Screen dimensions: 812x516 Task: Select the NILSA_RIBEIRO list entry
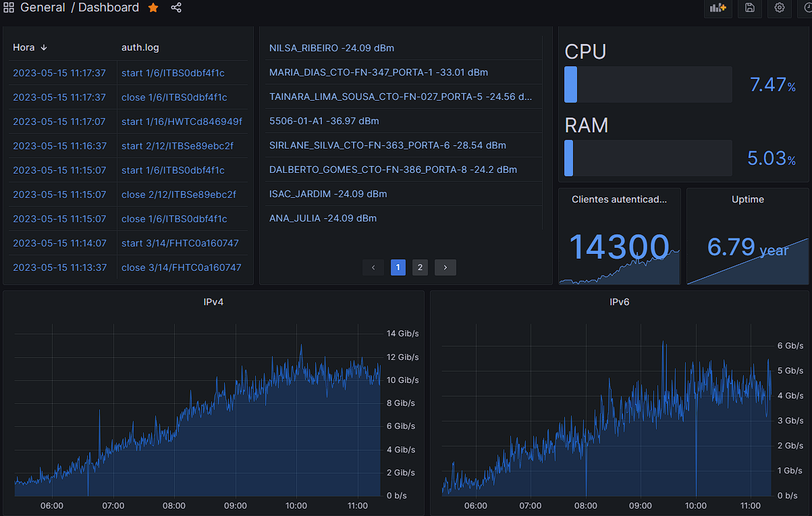coord(331,48)
